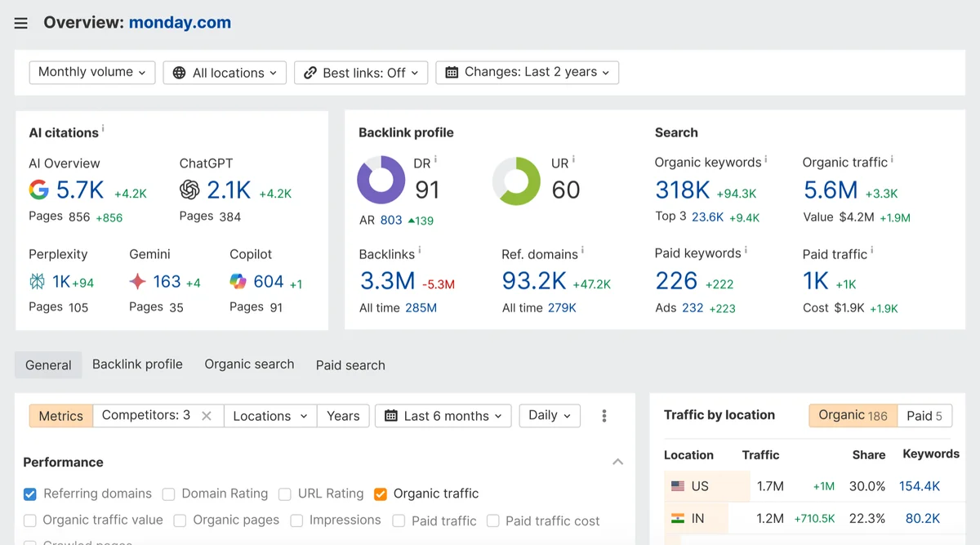Image resolution: width=980 pixels, height=545 pixels.
Task: Disable the Organic traffic checkbox
Action: click(381, 494)
